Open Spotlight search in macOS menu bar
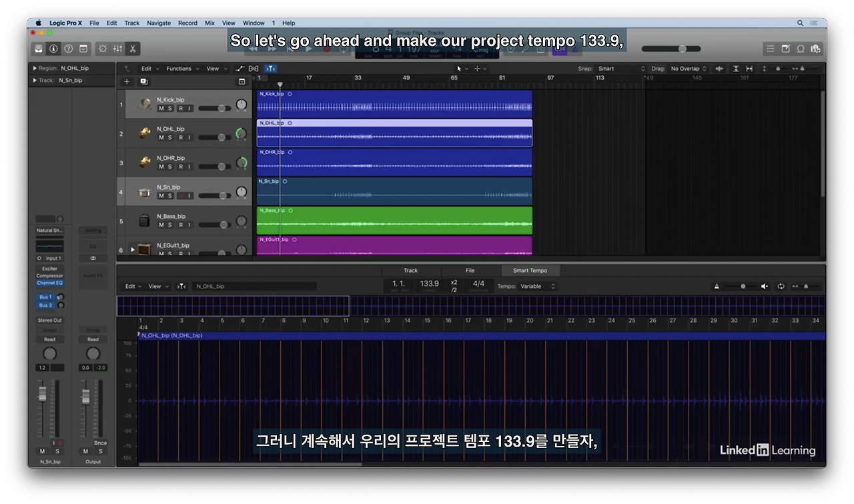This screenshot has height=504, width=854. (800, 23)
